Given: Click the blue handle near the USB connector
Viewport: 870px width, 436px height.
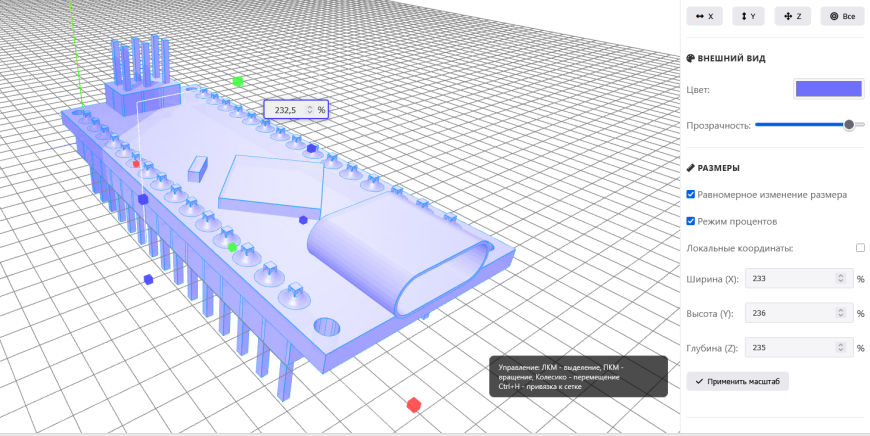Looking at the screenshot, I should [x=303, y=220].
